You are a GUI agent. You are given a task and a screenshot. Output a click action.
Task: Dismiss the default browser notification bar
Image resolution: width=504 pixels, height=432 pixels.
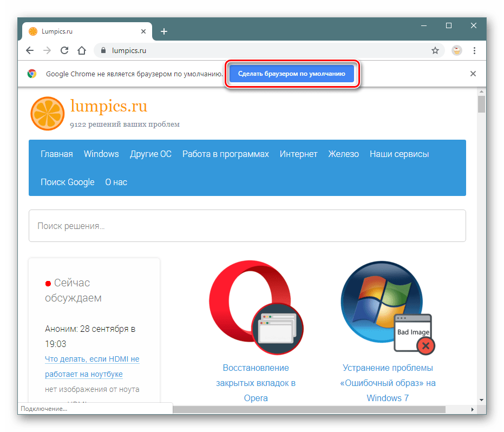tap(473, 74)
